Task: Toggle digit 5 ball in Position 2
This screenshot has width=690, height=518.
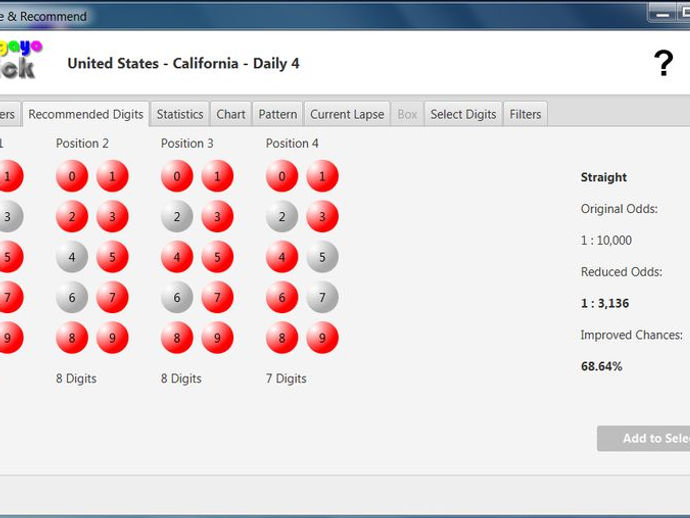Action: tap(112, 257)
